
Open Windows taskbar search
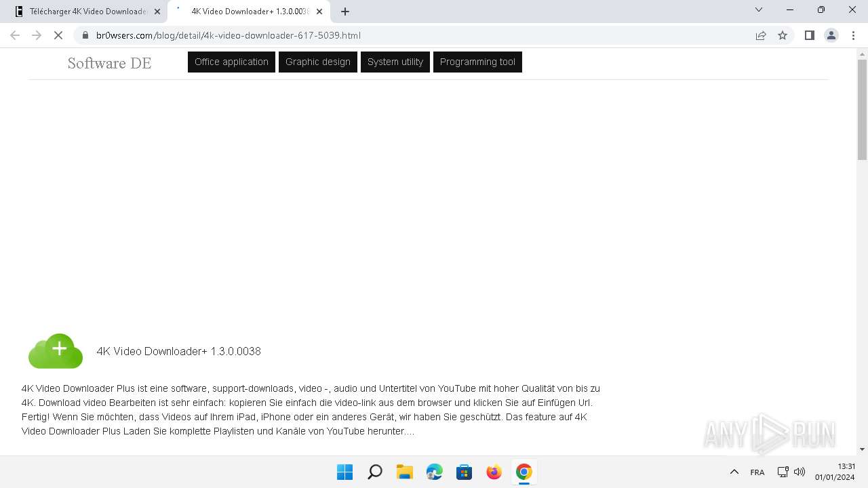pos(374,472)
